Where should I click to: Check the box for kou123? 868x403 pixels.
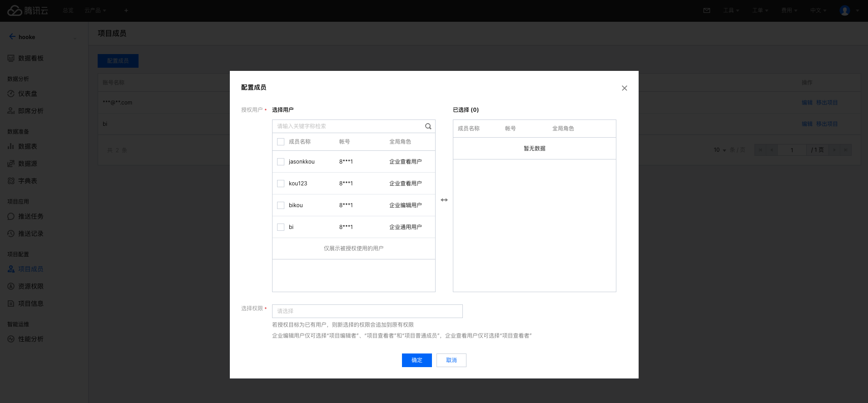[x=281, y=184]
